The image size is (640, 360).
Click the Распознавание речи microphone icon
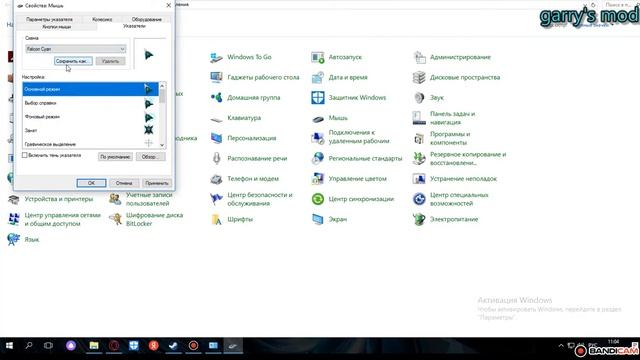point(216,158)
